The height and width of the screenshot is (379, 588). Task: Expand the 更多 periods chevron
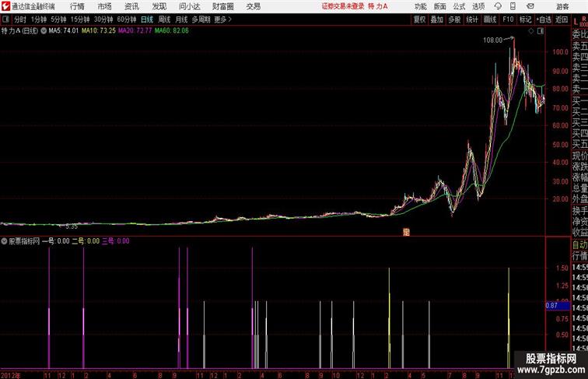223,19
